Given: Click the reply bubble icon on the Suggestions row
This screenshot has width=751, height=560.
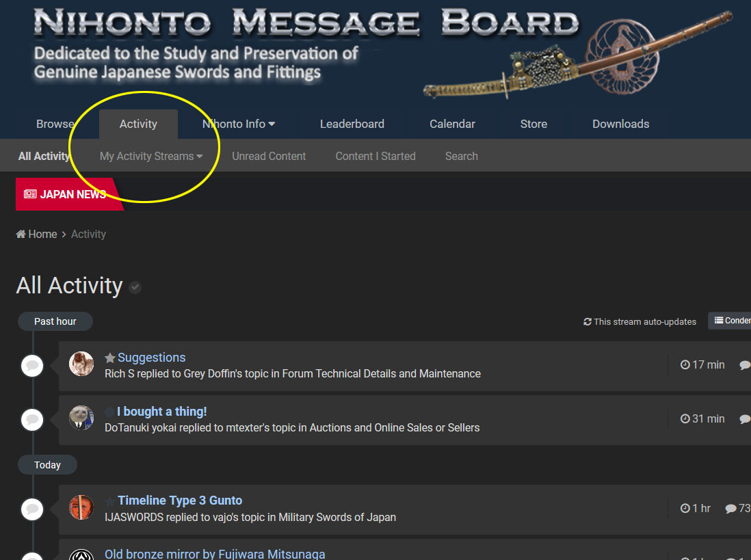Looking at the screenshot, I should 745,365.
